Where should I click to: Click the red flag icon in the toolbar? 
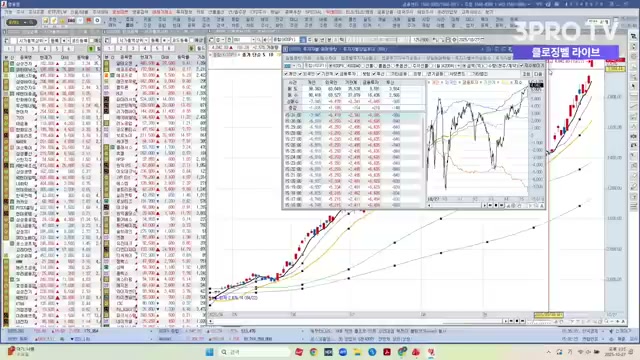click(x=89, y=20)
